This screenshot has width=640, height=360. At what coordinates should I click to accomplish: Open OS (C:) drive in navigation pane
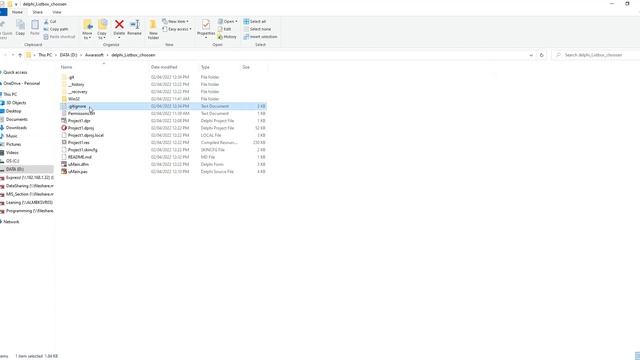[x=12, y=161]
